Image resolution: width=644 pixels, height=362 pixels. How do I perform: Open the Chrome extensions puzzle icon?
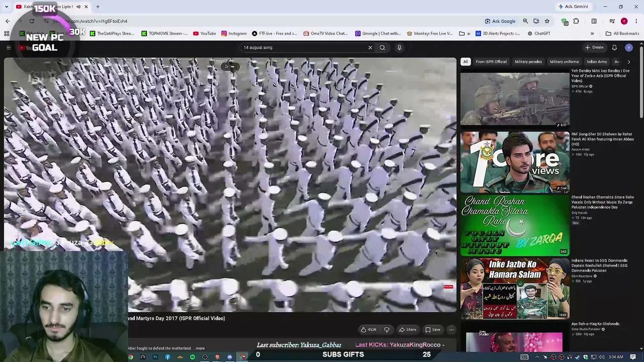pos(576,21)
